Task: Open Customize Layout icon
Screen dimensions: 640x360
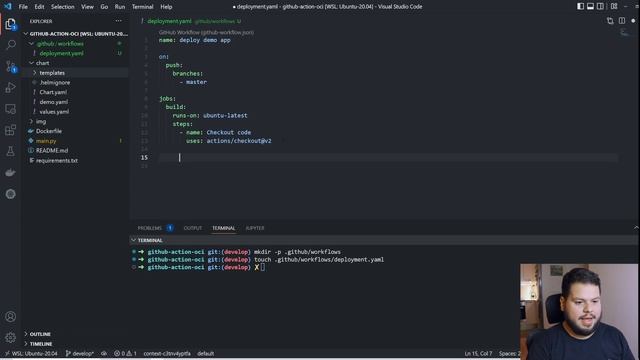Action: tap(614, 7)
